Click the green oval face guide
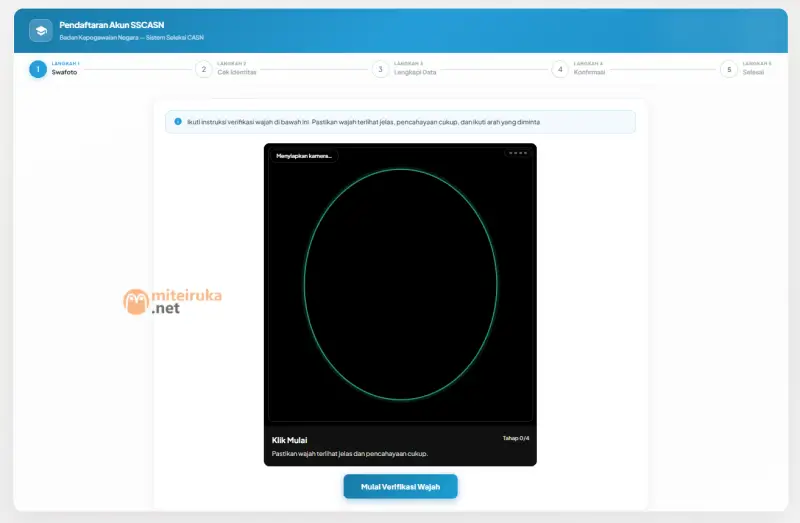The image size is (800, 523). pos(401,284)
